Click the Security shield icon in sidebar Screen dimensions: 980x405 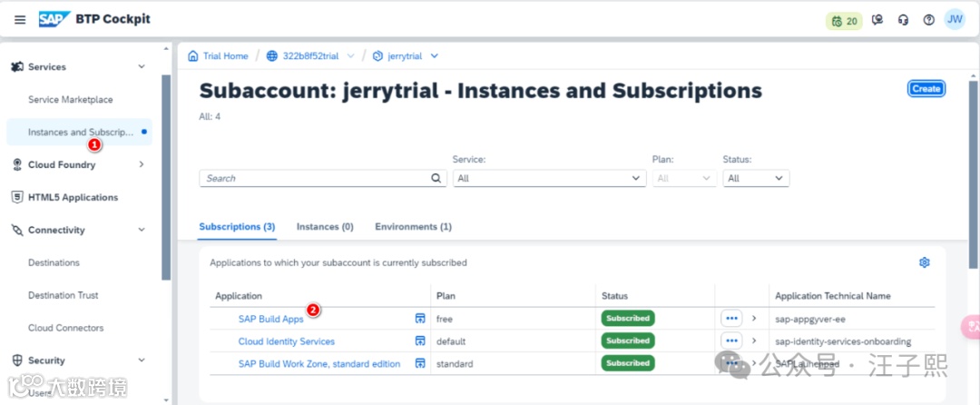pos(17,360)
